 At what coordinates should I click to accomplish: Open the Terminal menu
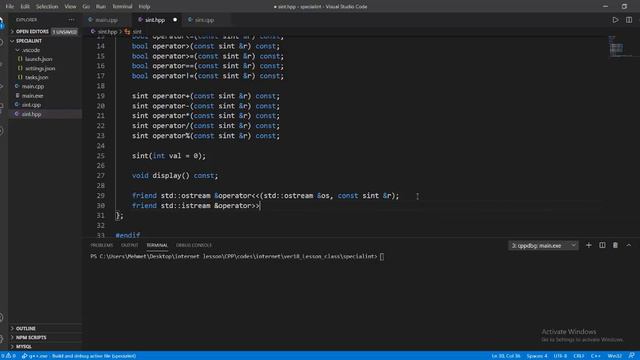coord(122,7)
